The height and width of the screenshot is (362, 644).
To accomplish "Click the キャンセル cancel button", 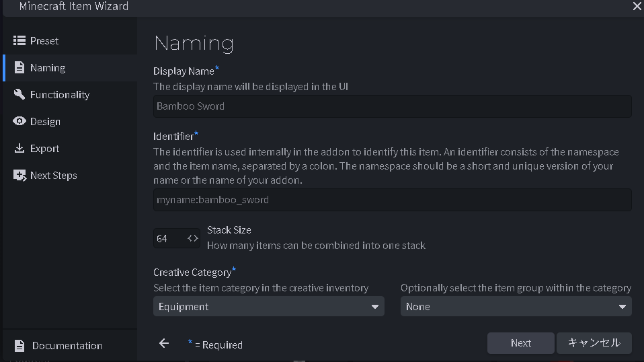I will 594,343.
